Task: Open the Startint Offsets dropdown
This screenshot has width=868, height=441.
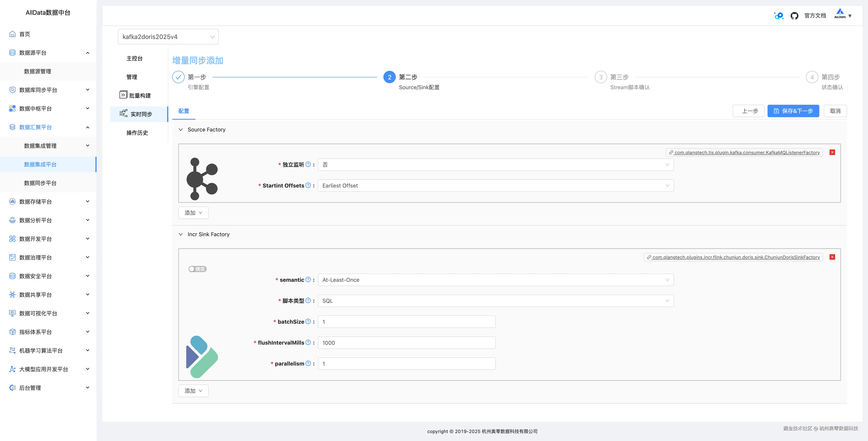Action: [x=495, y=186]
